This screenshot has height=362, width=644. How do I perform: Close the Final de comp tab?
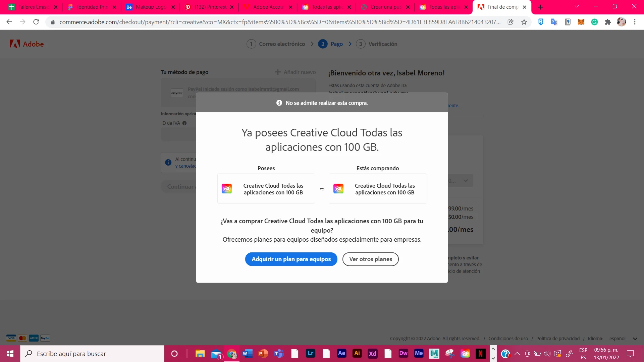(525, 7)
